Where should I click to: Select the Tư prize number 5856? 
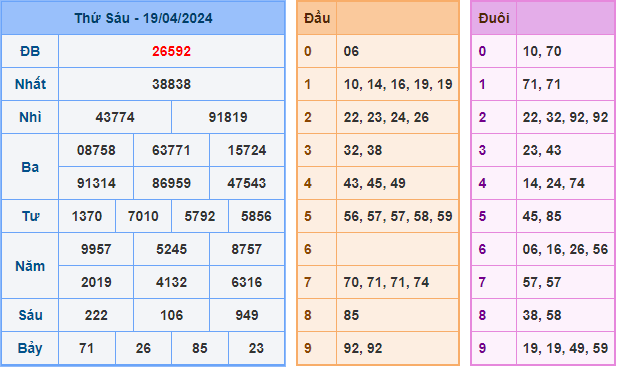point(256,216)
